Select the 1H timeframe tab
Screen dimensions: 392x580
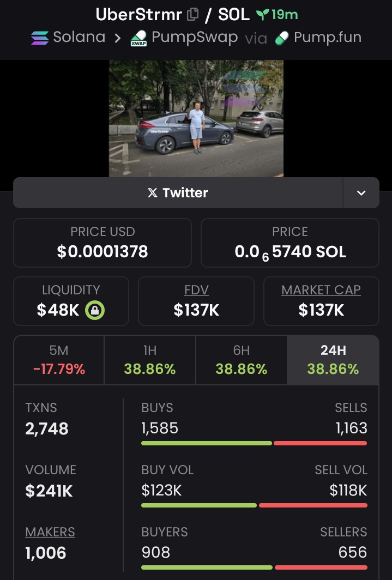click(x=150, y=360)
